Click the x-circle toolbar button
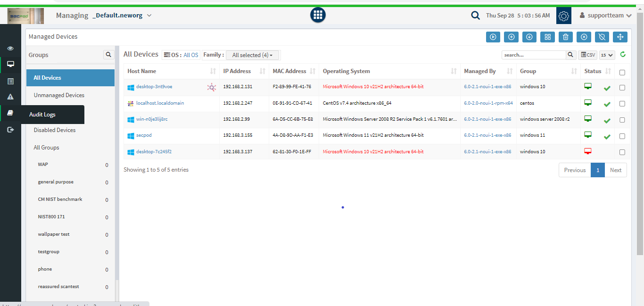 [584, 37]
